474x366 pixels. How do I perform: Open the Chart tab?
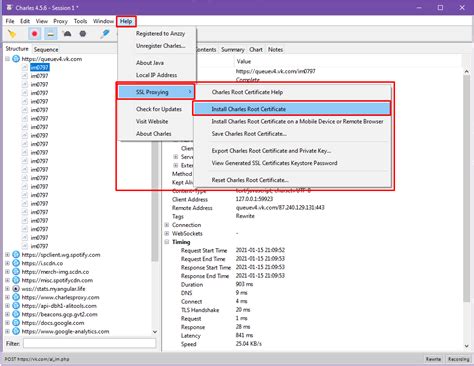point(256,49)
